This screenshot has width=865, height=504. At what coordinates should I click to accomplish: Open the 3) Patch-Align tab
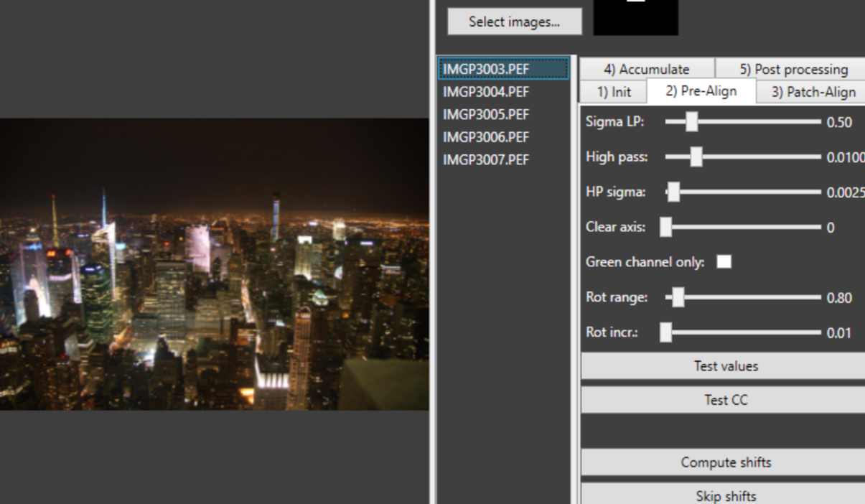813,92
